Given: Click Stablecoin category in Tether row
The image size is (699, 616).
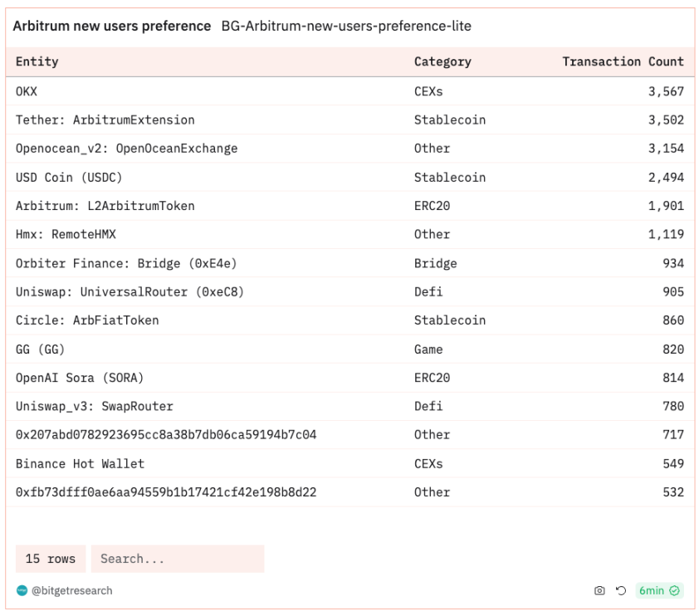Looking at the screenshot, I should [450, 120].
